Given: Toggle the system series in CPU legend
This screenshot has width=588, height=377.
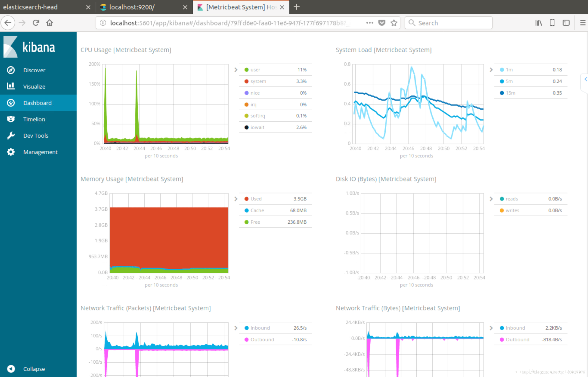Looking at the screenshot, I should (275, 81).
